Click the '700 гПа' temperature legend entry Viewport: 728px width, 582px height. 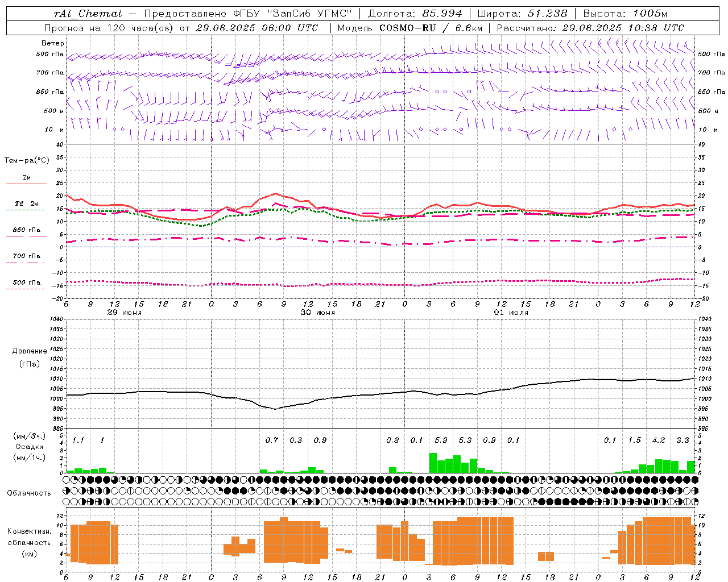(26, 256)
